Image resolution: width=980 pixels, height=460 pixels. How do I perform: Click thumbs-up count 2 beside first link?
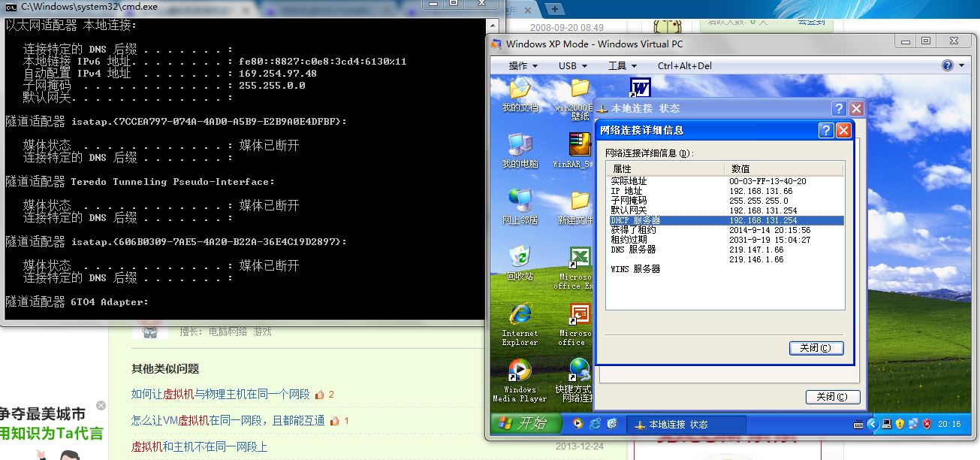click(x=324, y=394)
